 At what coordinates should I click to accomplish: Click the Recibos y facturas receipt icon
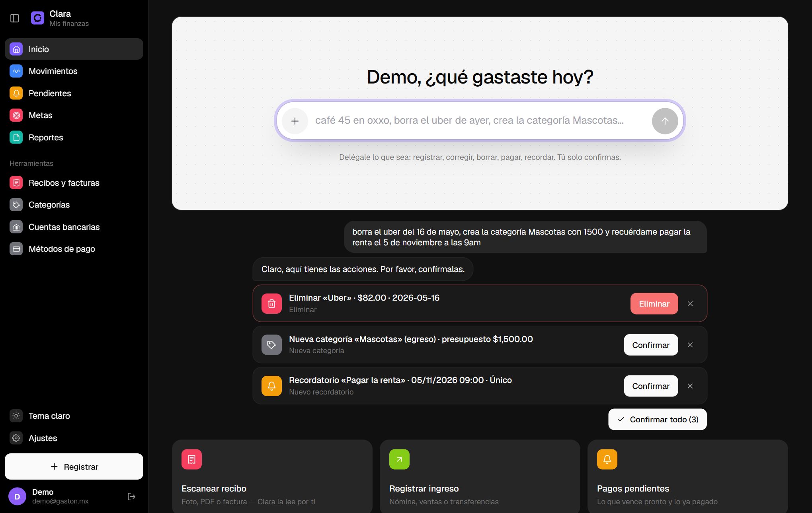pyautogui.click(x=16, y=183)
